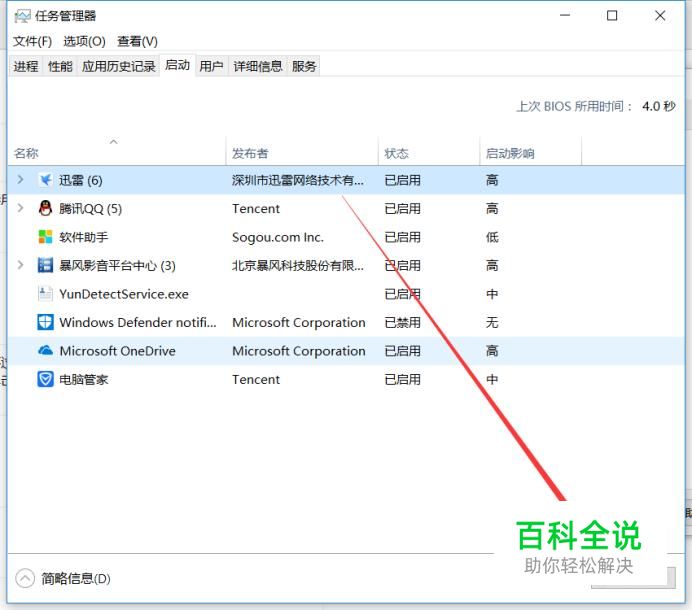The height and width of the screenshot is (610, 692).
Task: Click the sort arrow above 名称 column
Action: [113, 142]
